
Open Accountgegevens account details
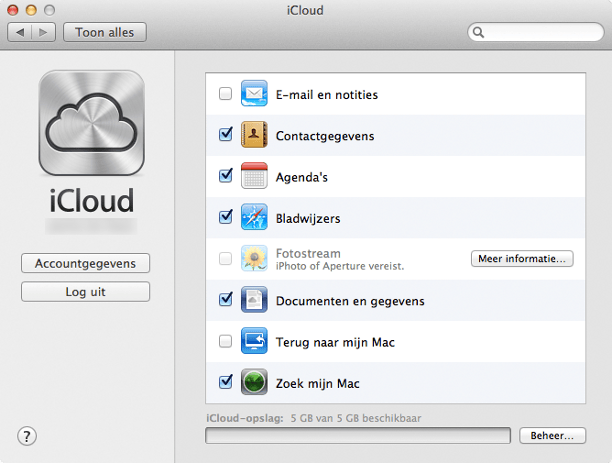click(x=85, y=263)
